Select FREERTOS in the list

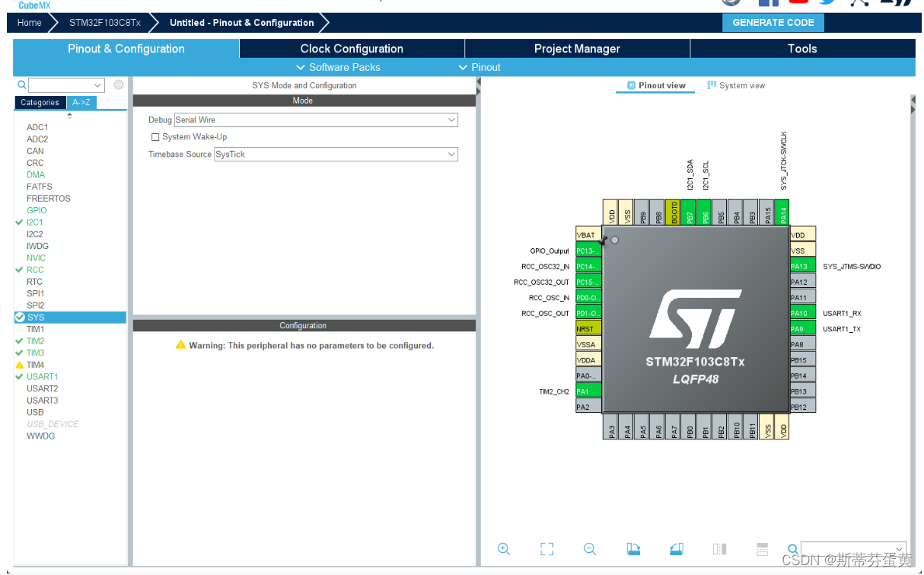(x=49, y=198)
